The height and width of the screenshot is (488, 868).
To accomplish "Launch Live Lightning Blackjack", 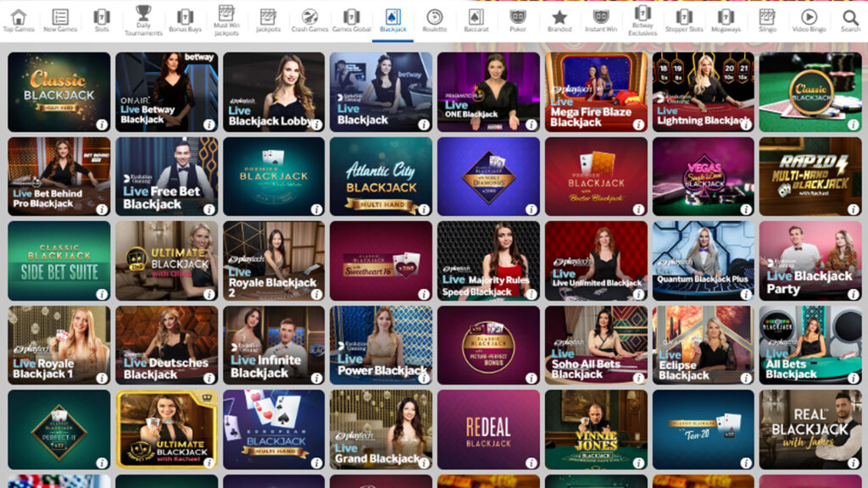I will pyautogui.click(x=703, y=91).
